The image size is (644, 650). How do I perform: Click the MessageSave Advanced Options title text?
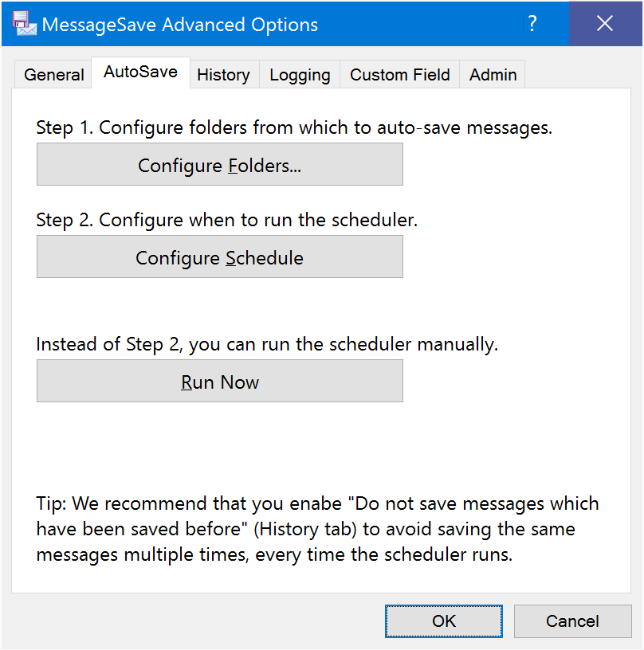(180, 25)
